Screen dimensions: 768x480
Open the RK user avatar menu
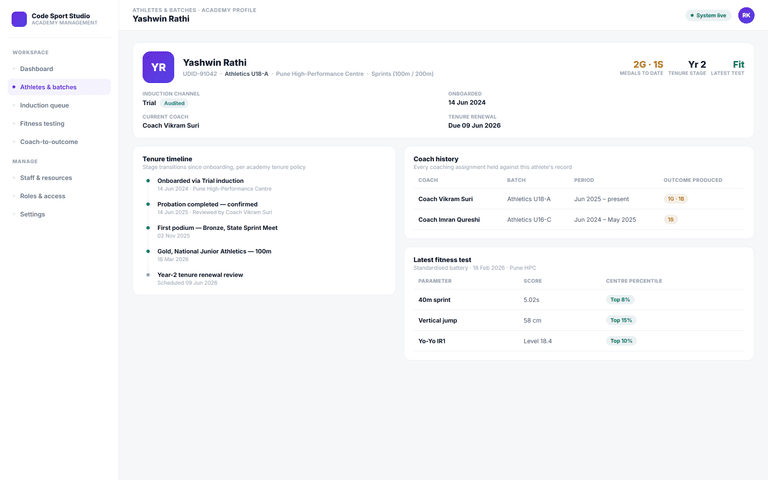746,16
